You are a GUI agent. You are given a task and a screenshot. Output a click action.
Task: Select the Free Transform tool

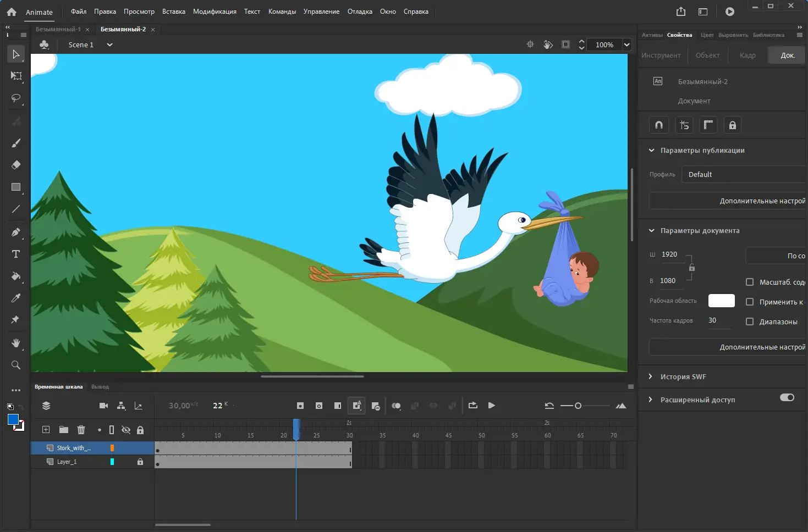tap(16, 76)
